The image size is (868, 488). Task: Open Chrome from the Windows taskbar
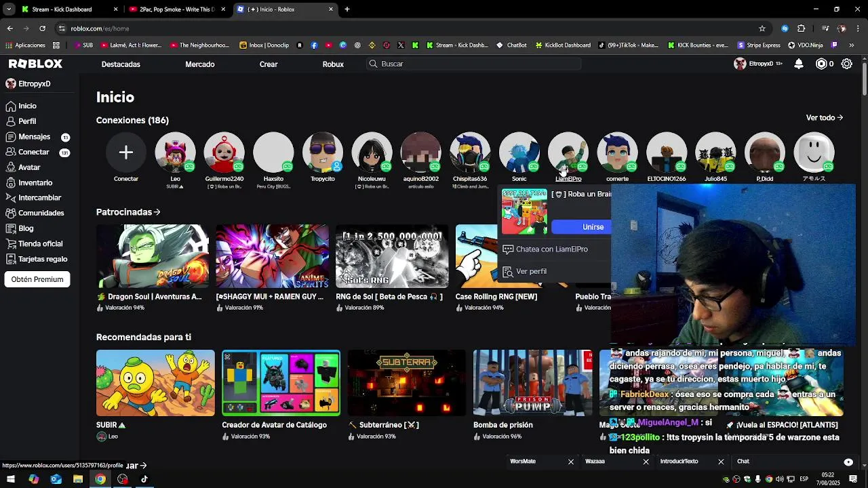coord(100,479)
